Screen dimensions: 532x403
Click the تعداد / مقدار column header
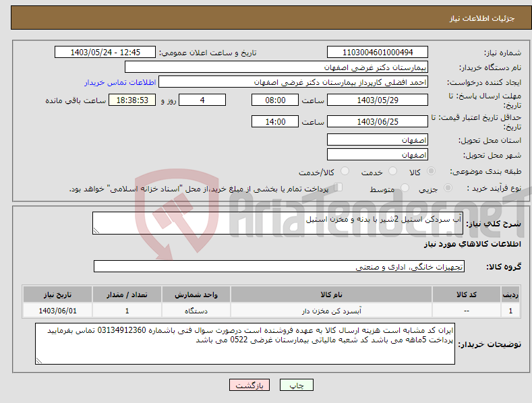[127, 294]
